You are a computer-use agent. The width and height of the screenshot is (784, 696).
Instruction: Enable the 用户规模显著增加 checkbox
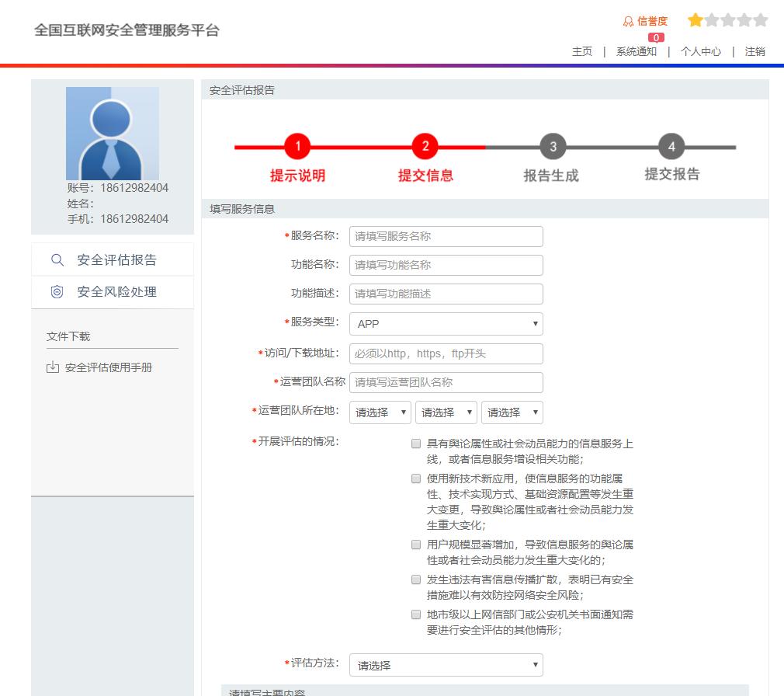point(415,545)
